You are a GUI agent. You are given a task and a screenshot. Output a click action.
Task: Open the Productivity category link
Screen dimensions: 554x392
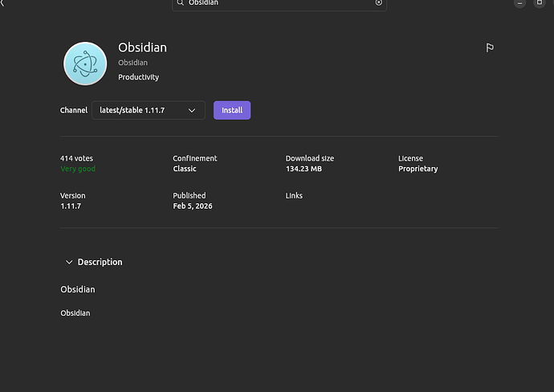(x=138, y=77)
